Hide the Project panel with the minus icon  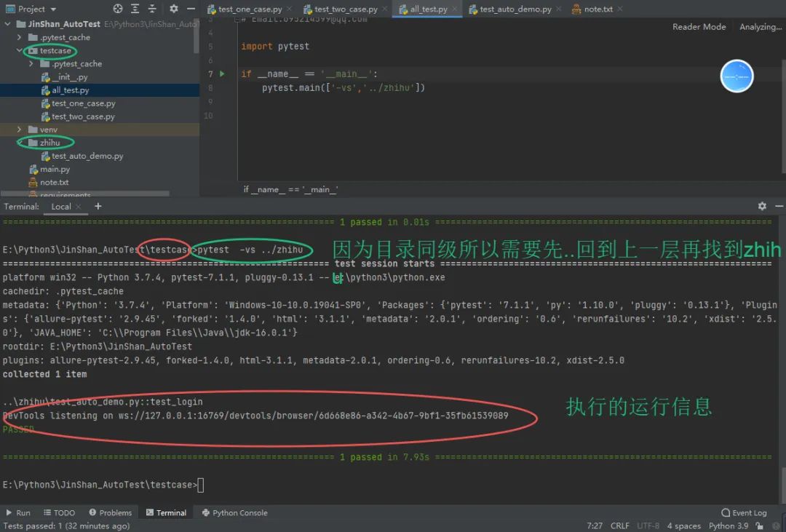[191, 9]
